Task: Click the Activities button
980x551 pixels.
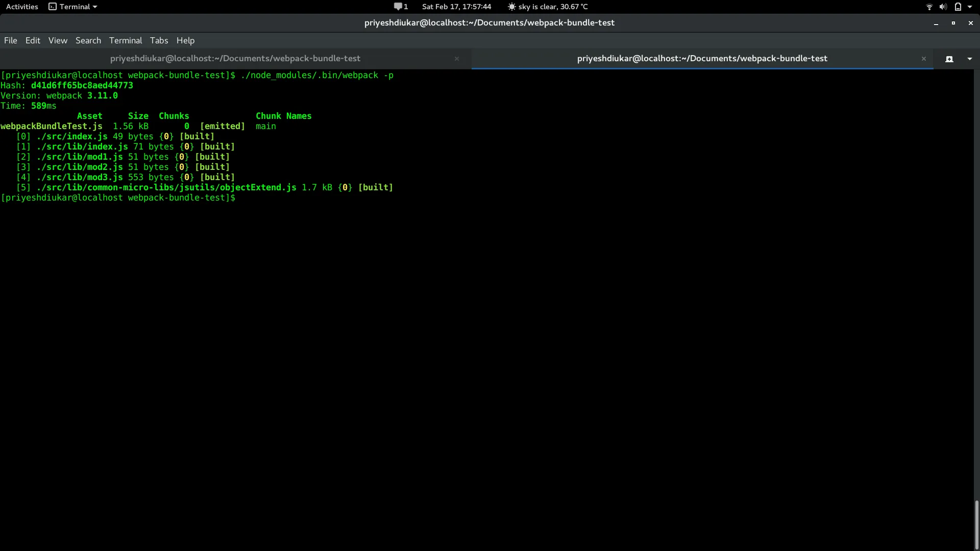Action: point(22,7)
